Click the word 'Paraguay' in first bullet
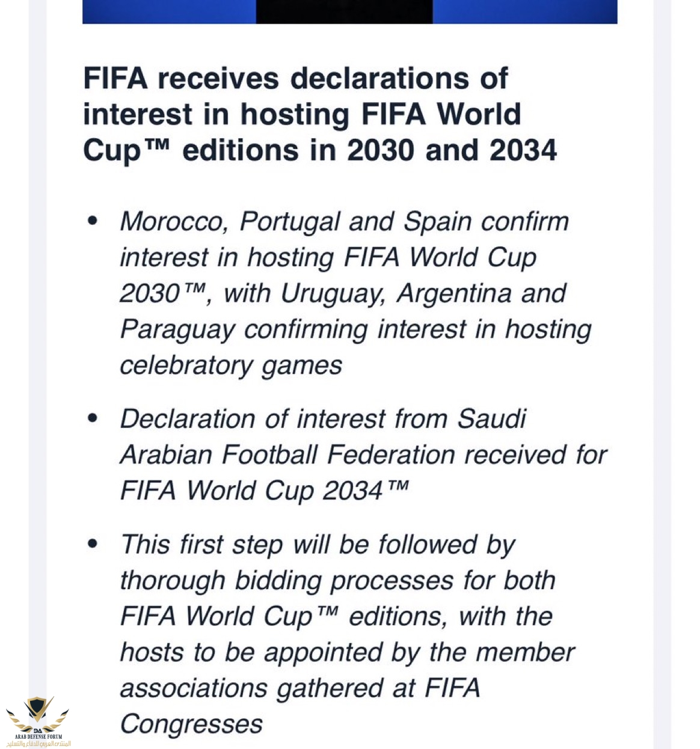The height and width of the screenshot is (749, 700). (177, 331)
